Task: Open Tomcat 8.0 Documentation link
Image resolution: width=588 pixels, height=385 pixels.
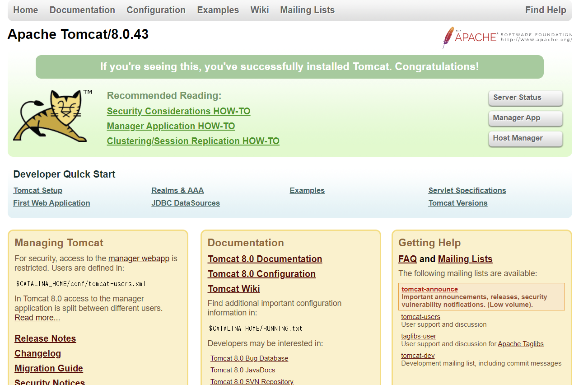Action: [x=265, y=259]
